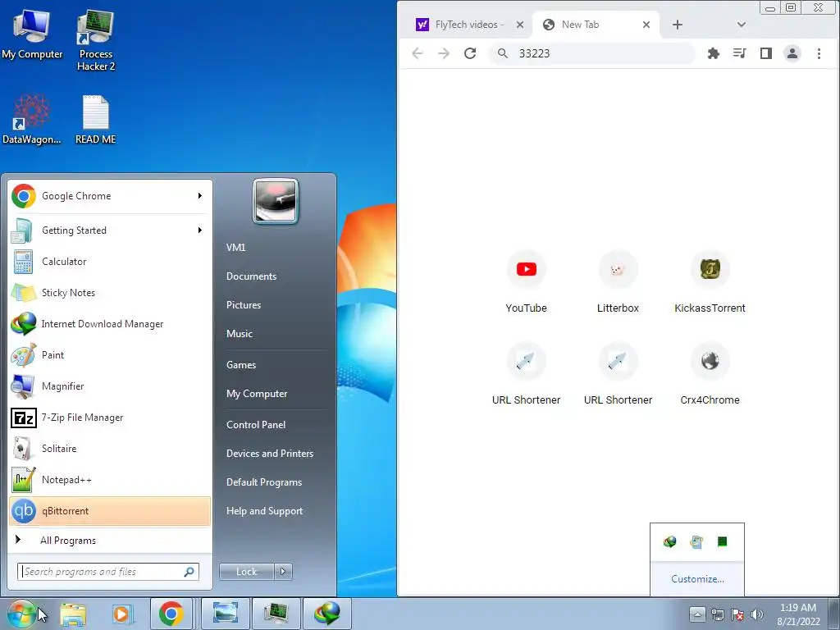Click the Lock button

tap(246, 572)
